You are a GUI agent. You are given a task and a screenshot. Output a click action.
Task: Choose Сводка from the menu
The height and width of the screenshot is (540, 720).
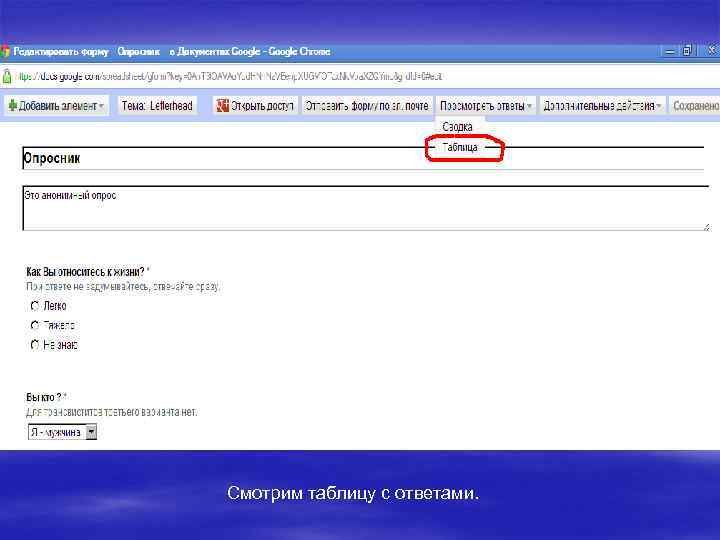click(457, 127)
